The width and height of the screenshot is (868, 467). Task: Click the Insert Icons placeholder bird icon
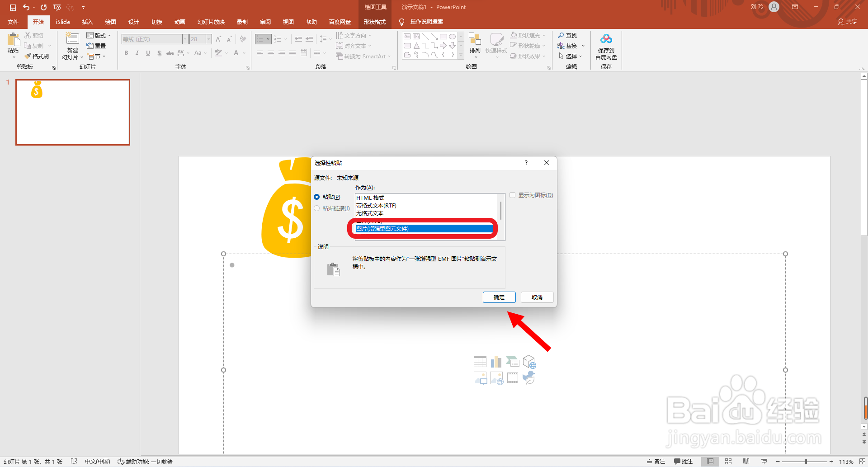click(x=529, y=378)
